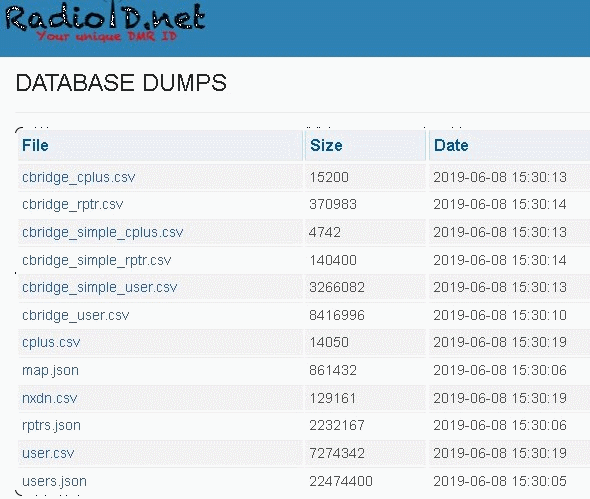Select the date cell of map.json row
The width and height of the screenshot is (590, 499).
click(x=500, y=370)
